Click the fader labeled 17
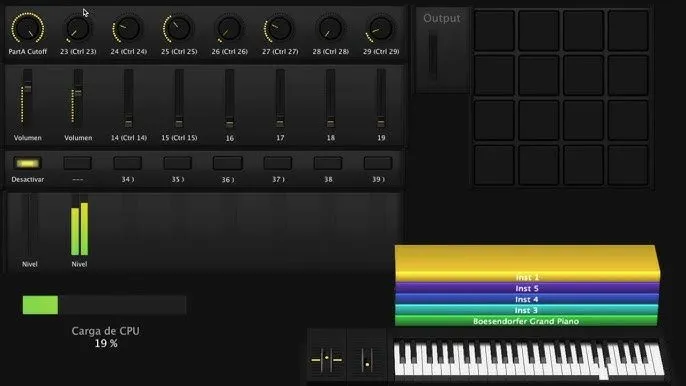Image resolution: width=686 pixels, height=386 pixels. click(x=280, y=98)
